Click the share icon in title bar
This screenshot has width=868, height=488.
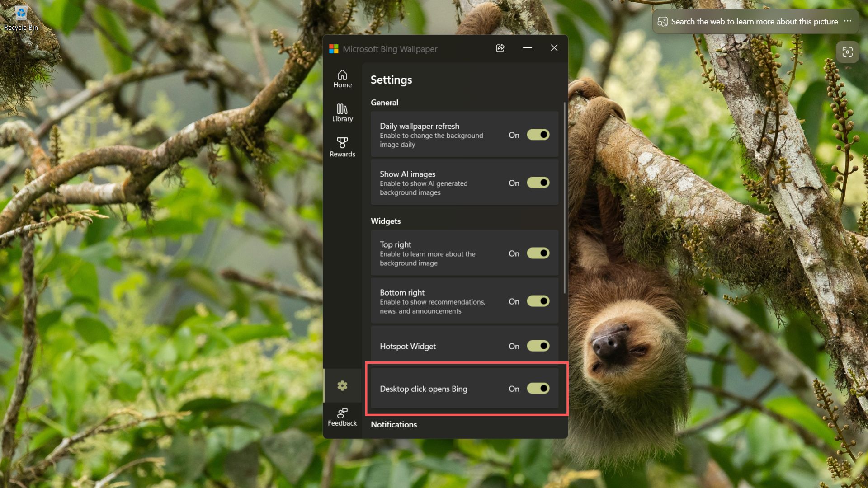[500, 48]
